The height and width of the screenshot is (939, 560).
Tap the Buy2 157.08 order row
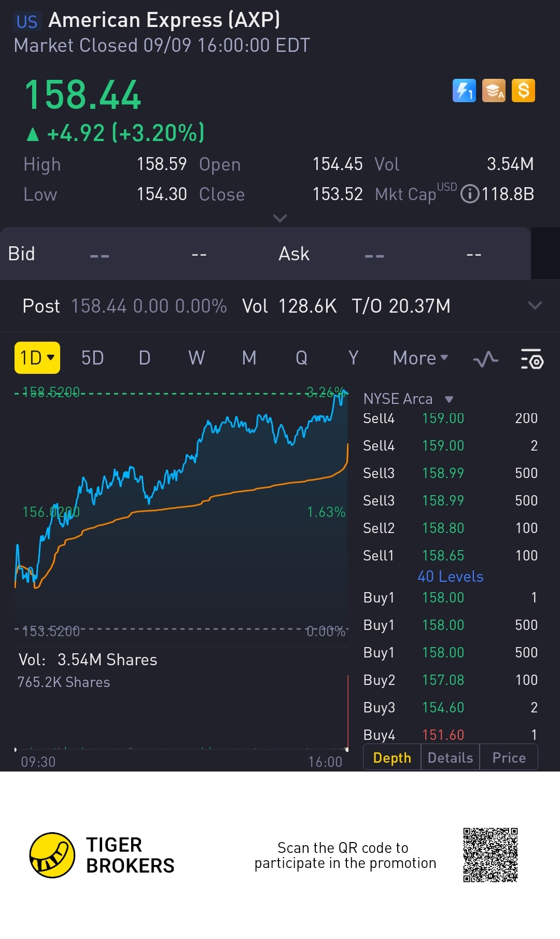point(450,680)
